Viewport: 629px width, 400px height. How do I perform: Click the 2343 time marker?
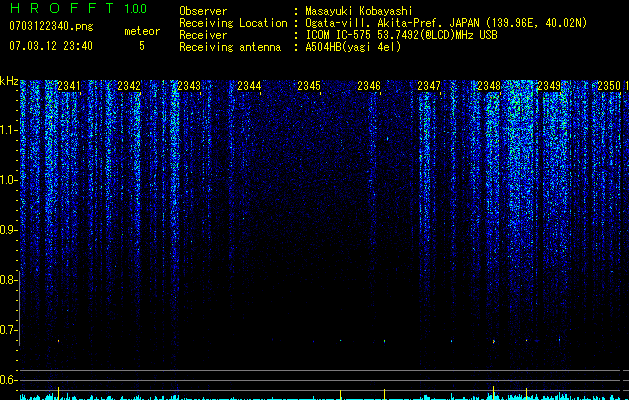(189, 86)
